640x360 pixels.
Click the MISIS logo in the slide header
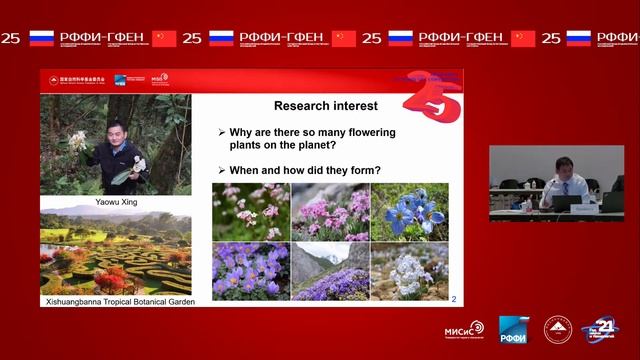pos(160,79)
